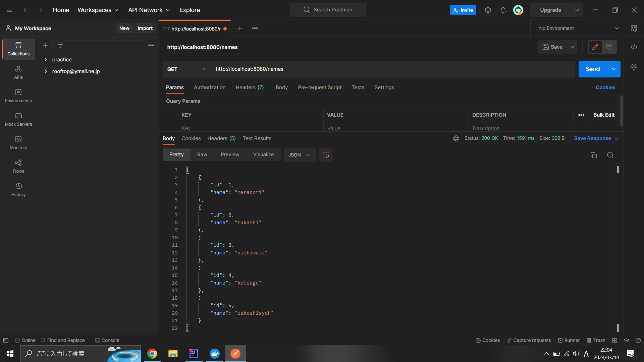Expand the practice collection
This screenshot has height=362, width=644.
(46, 60)
